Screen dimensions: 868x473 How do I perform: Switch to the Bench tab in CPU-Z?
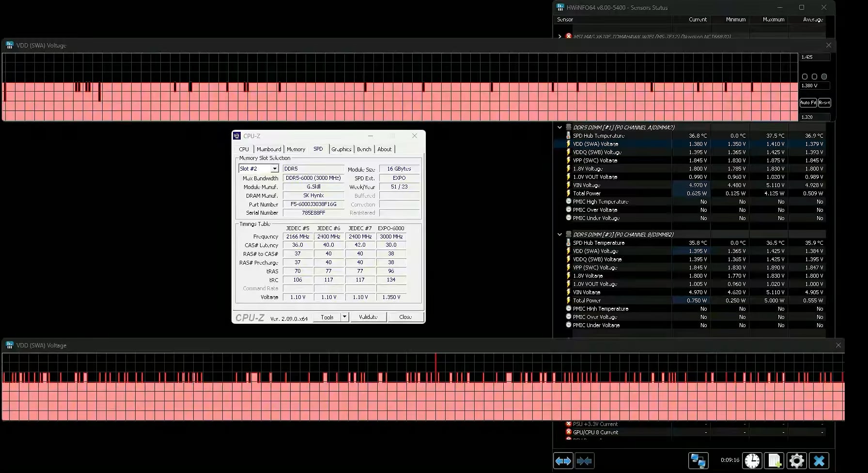coord(364,149)
